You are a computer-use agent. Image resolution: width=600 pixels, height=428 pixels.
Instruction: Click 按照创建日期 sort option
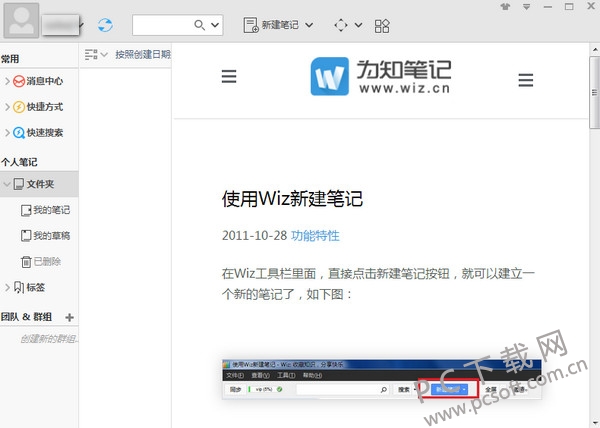tap(143, 55)
